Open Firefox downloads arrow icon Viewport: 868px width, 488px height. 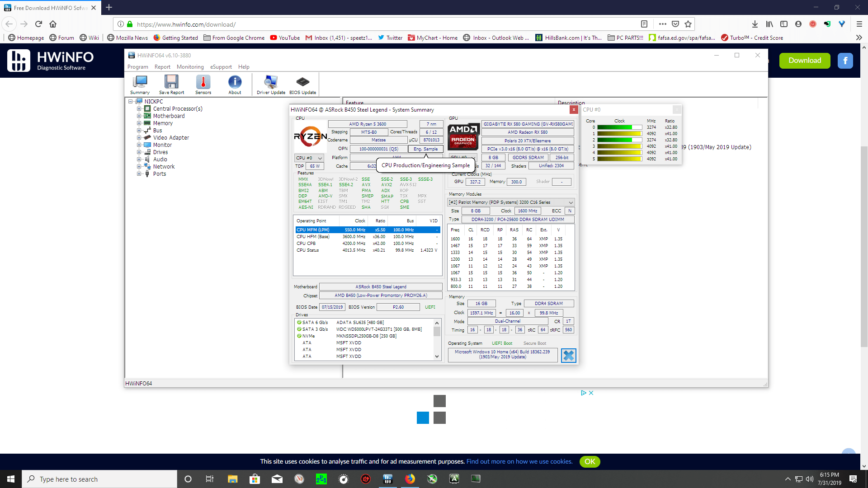pos(755,24)
